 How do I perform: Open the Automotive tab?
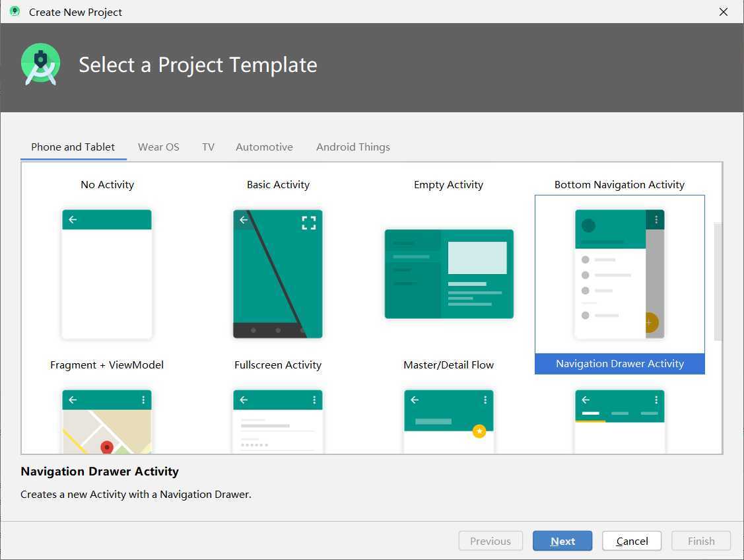click(264, 147)
